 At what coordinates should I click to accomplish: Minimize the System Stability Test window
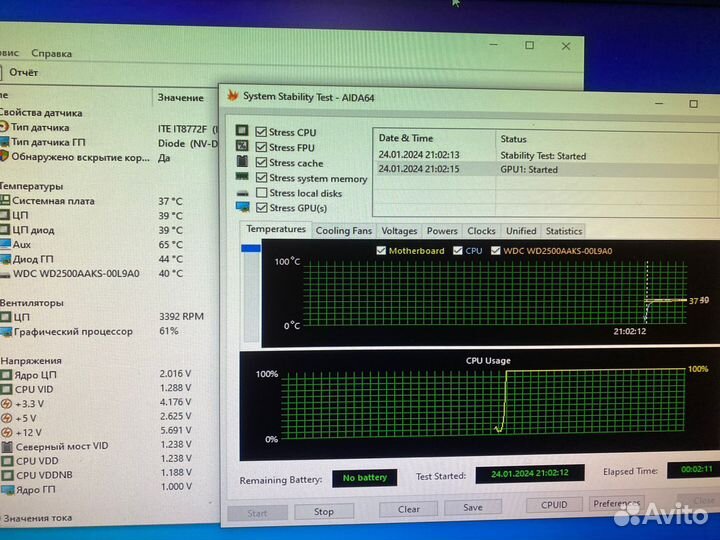(x=659, y=104)
